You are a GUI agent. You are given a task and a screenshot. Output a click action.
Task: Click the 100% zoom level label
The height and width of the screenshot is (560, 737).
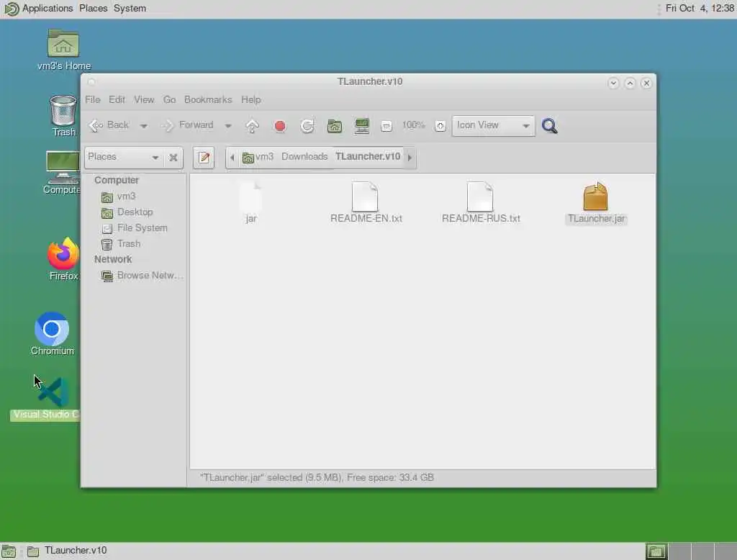click(413, 125)
